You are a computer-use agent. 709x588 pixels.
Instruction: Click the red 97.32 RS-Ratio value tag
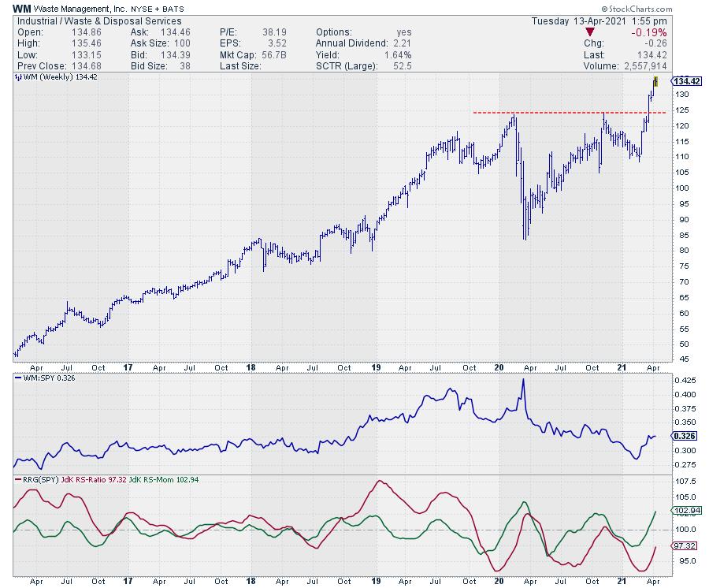(x=684, y=545)
